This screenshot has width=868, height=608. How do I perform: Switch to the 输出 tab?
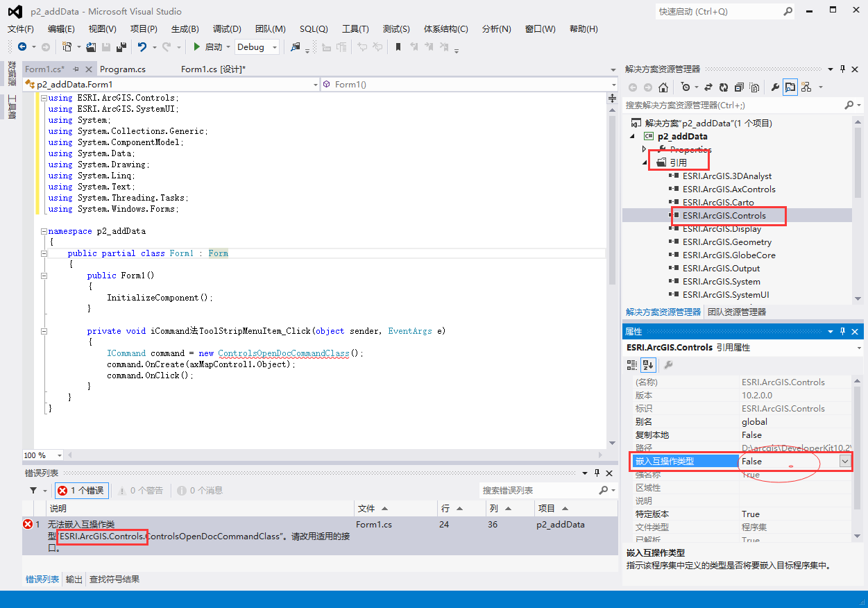(x=74, y=579)
